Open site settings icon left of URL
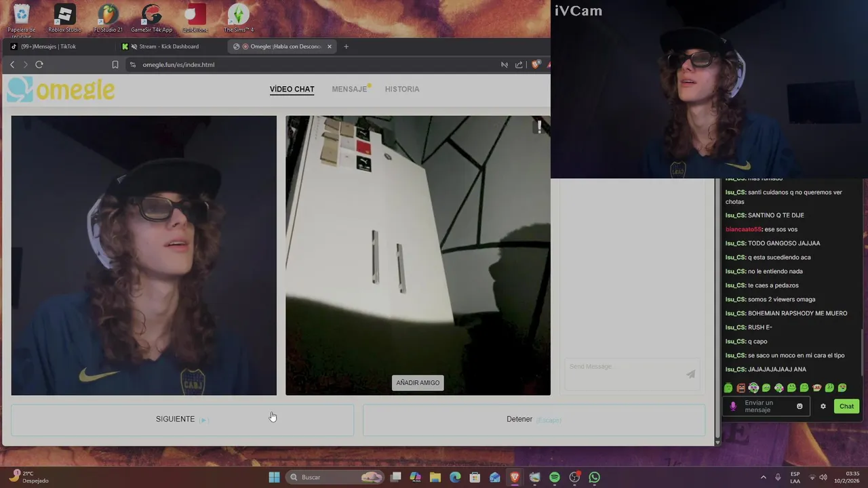This screenshot has width=868, height=488. tap(133, 64)
